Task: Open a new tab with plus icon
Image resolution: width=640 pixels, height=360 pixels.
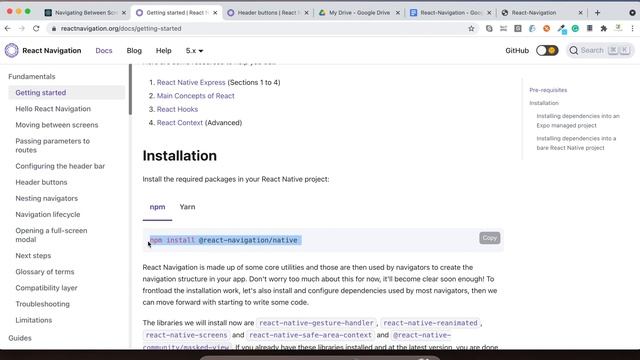Action: pyautogui.click(x=598, y=13)
